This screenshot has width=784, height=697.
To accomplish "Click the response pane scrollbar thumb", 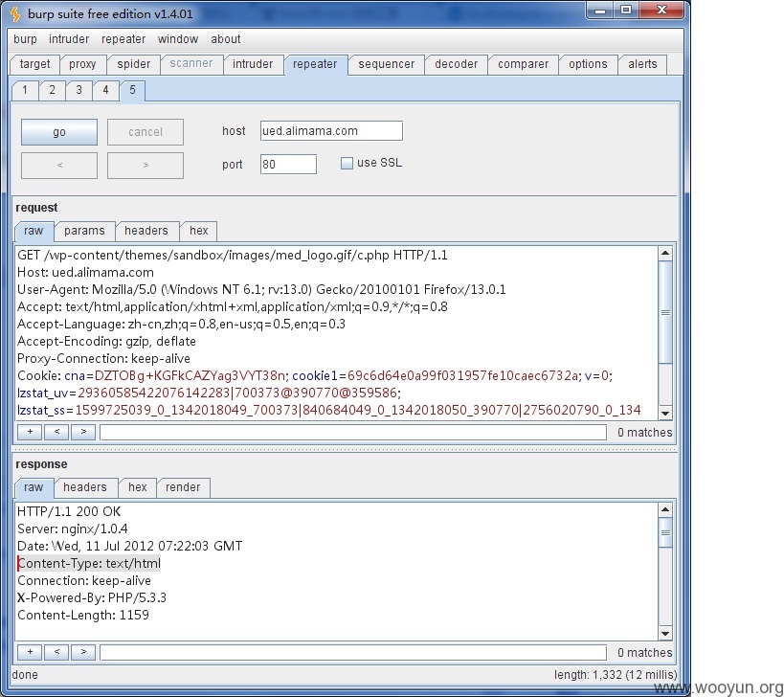I will (665, 532).
